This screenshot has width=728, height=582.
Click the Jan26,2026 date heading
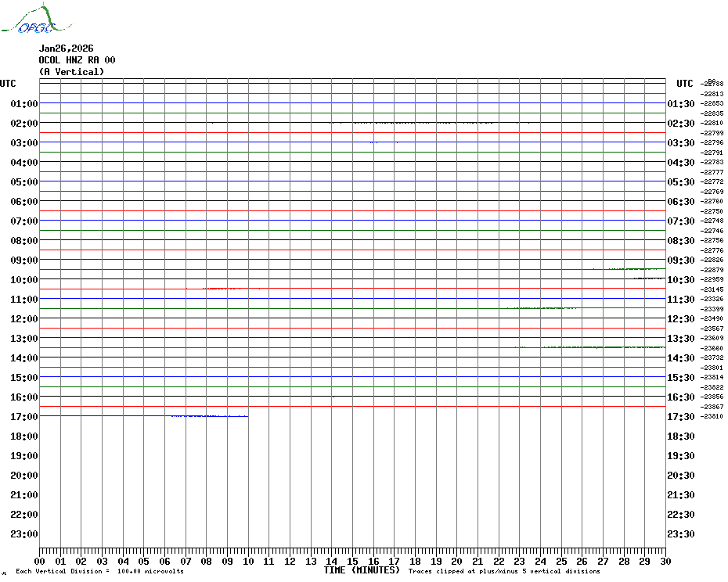[x=66, y=48]
